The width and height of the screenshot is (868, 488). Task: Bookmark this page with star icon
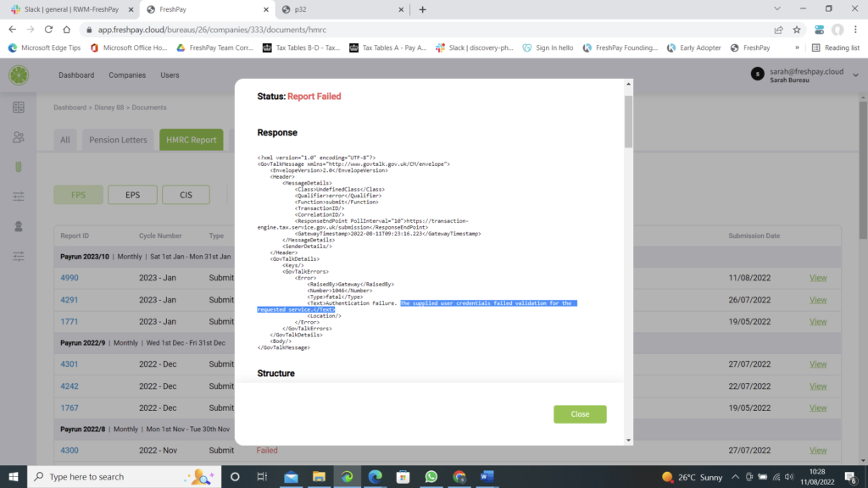[x=797, y=30]
